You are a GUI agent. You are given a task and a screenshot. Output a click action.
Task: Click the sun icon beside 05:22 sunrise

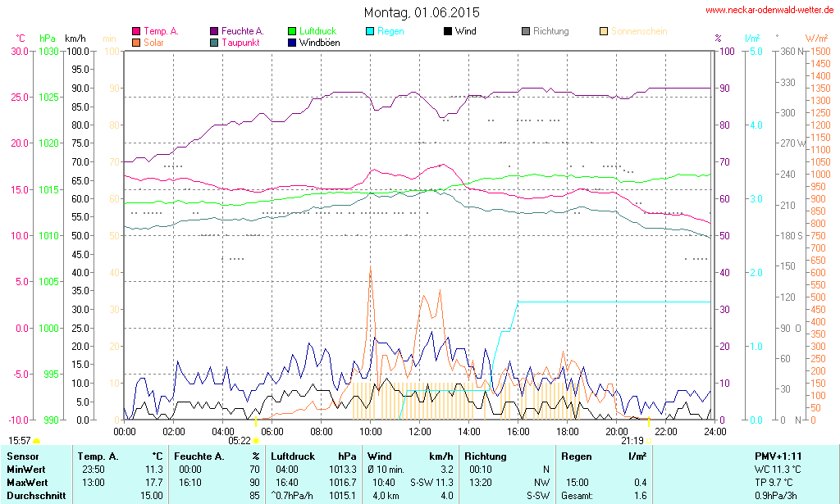pos(257,440)
